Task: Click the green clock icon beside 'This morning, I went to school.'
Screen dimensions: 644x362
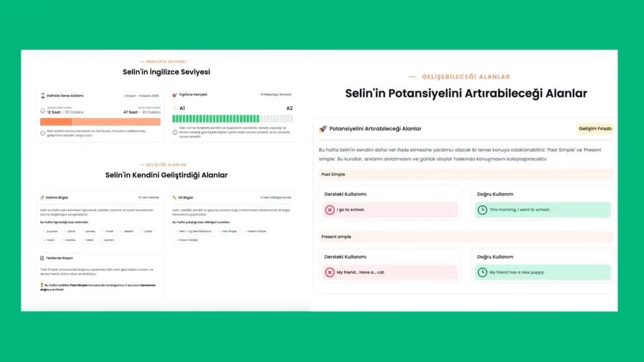Action: pos(482,210)
